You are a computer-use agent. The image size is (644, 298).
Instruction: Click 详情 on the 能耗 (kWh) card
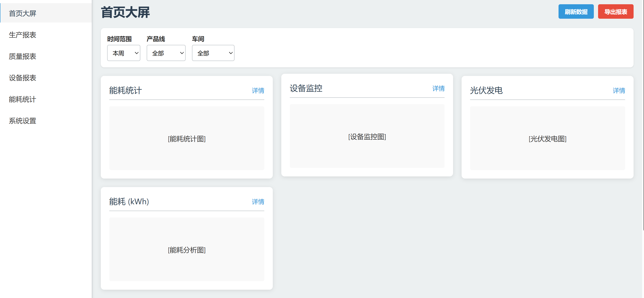tap(258, 202)
